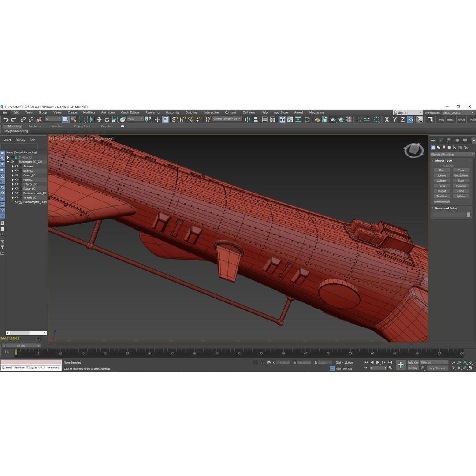476x476 pixels.
Task: Activate the Select and Link chain tool
Action: click(x=23, y=119)
